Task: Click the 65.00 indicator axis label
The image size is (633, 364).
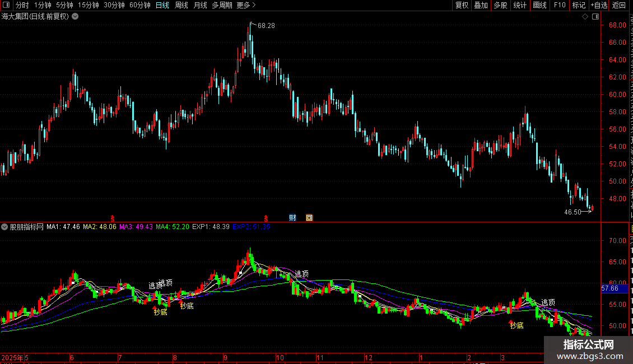Action: pos(617,262)
